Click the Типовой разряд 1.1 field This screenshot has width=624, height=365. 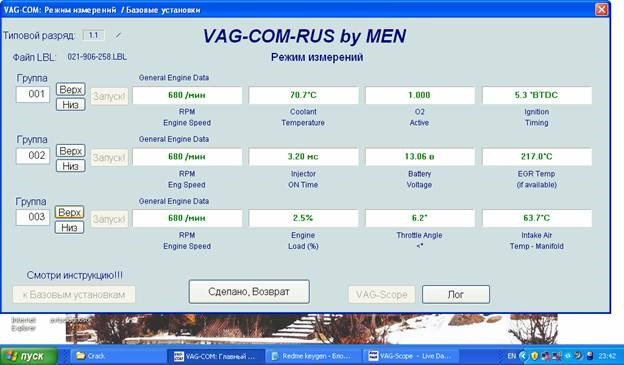[94, 35]
